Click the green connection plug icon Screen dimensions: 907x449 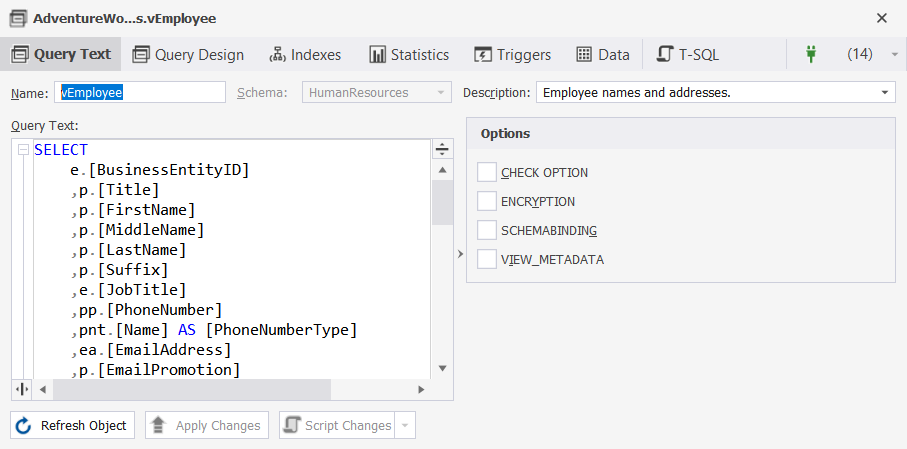[x=810, y=54]
